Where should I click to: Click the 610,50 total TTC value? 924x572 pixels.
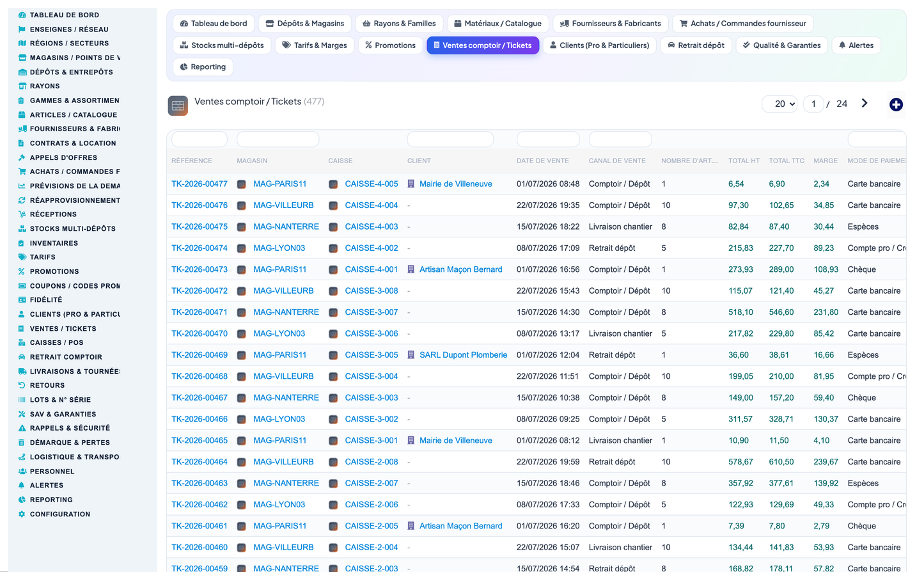click(781, 462)
